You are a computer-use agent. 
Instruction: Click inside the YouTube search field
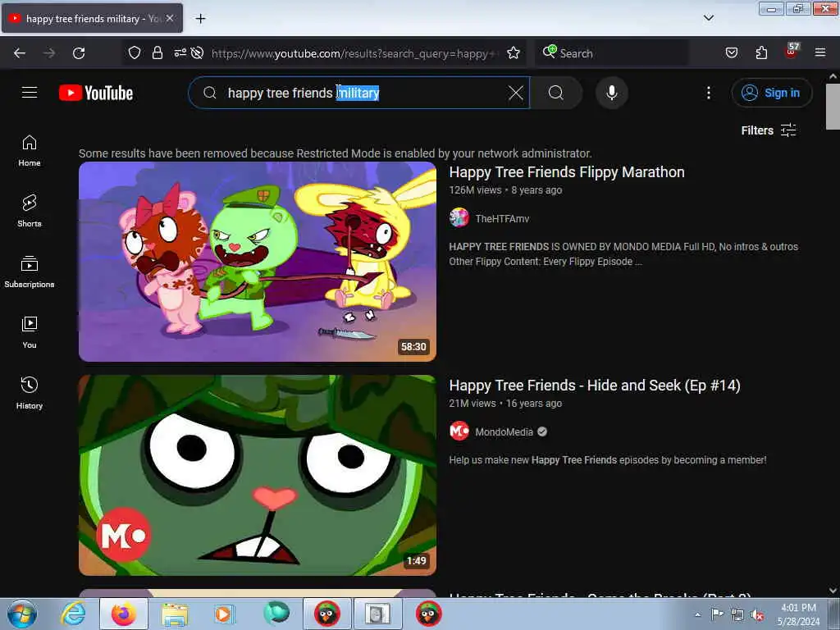click(x=359, y=93)
